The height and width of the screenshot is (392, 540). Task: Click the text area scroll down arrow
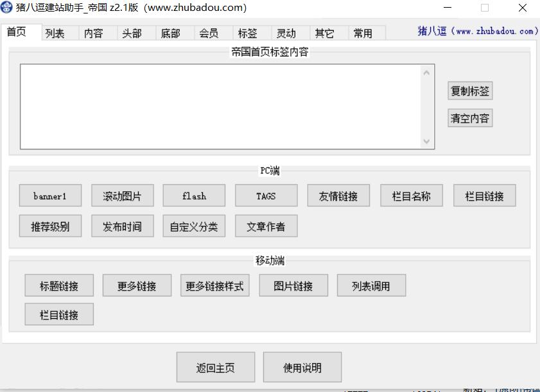coord(427,141)
